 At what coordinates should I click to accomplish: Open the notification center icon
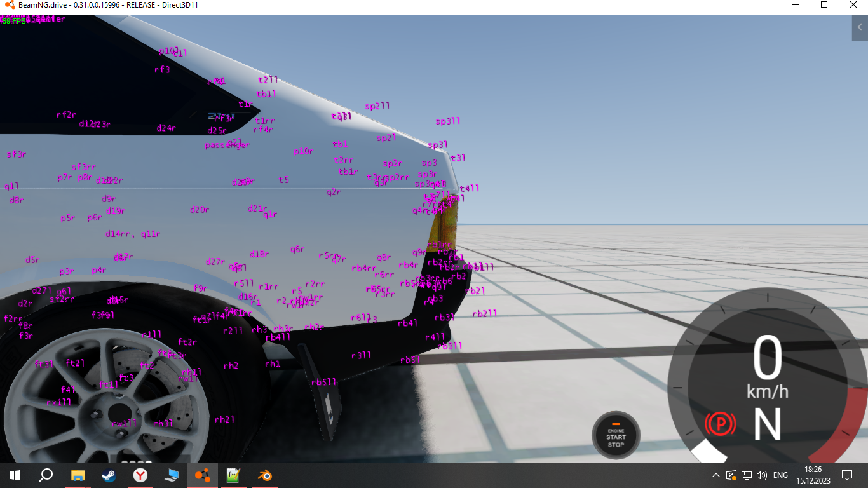click(846, 475)
